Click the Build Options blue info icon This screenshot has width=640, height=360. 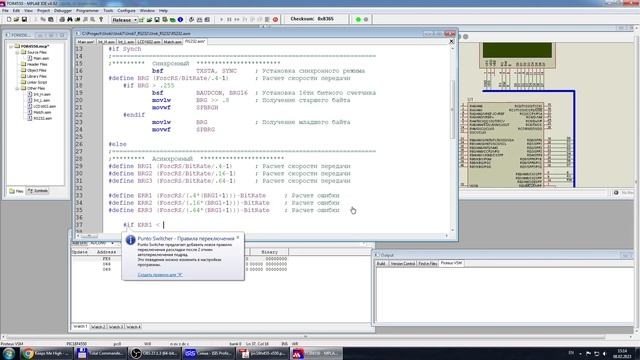180,19
